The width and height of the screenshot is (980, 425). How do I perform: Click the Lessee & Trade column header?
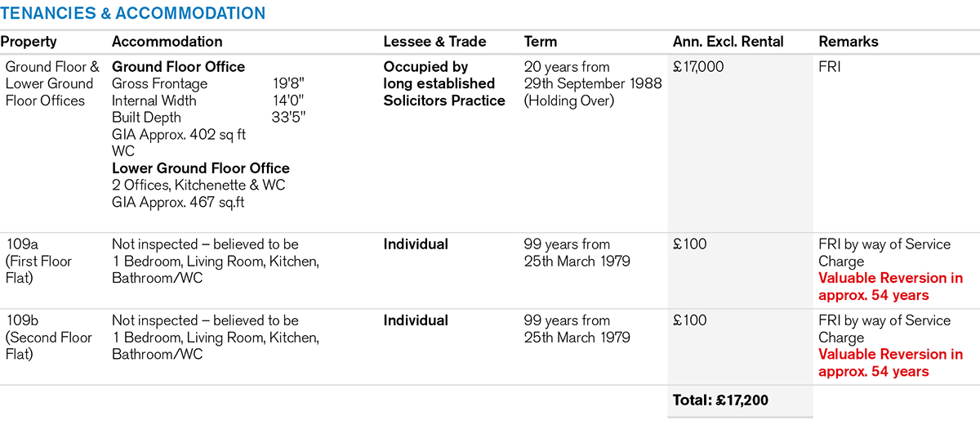tap(434, 42)
